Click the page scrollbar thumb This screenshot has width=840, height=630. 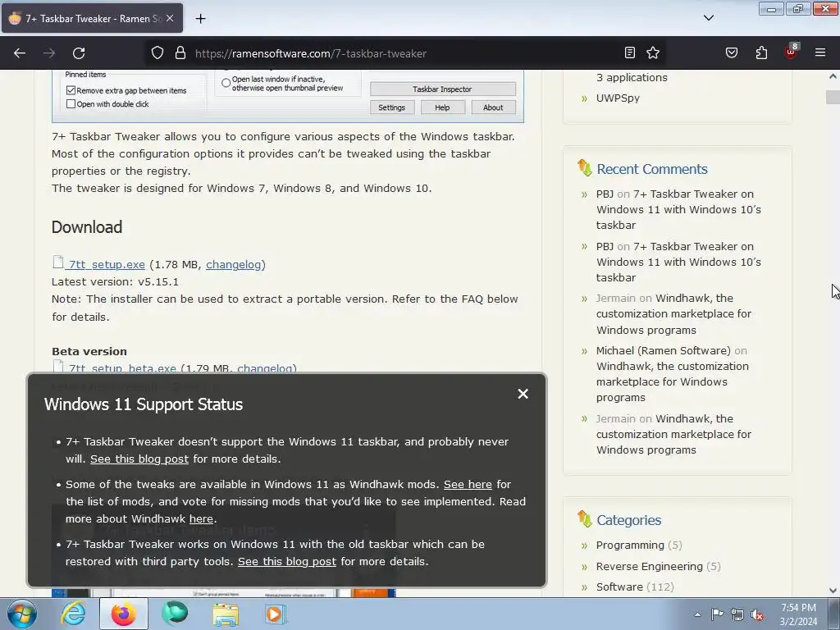833,97
